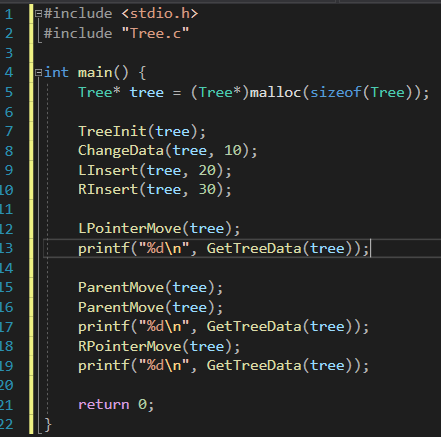Click the "%d\n" string on line 13

pyautogui.click(x=164, y=248)
